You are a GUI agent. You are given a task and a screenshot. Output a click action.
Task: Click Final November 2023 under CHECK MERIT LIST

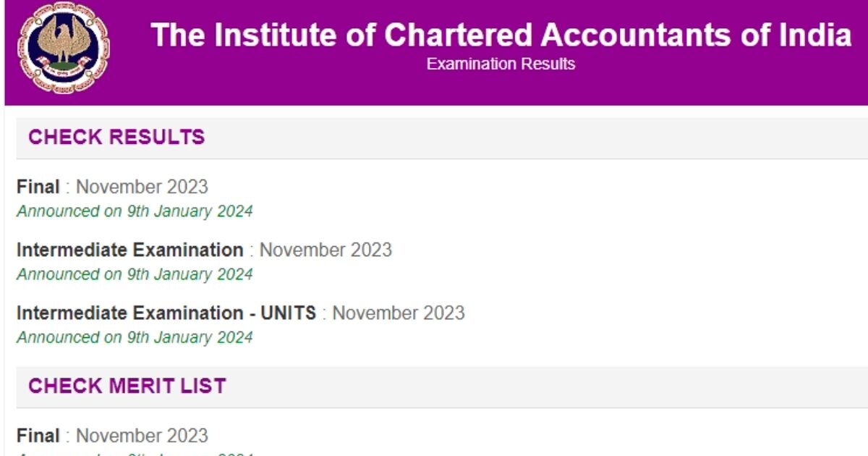point(112,435)
